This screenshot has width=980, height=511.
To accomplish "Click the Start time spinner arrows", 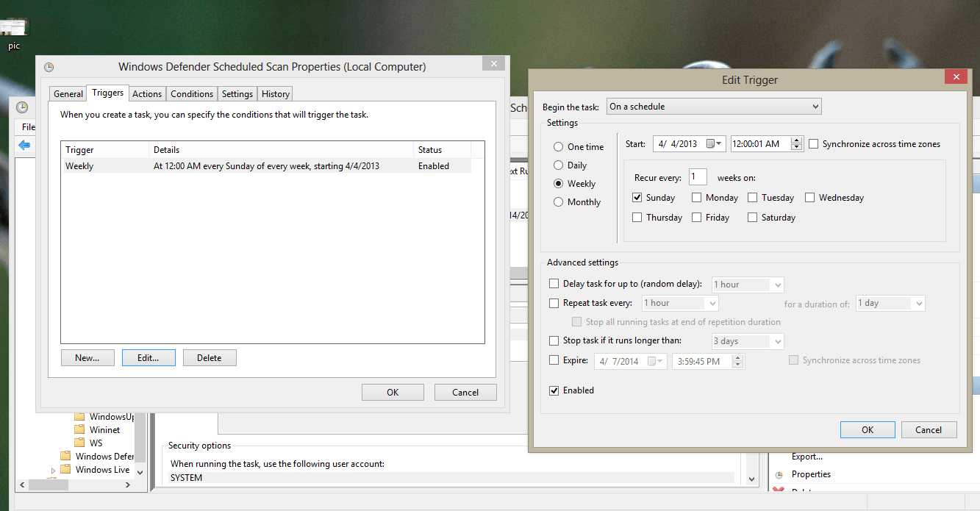I will click(x=797, y=144).
